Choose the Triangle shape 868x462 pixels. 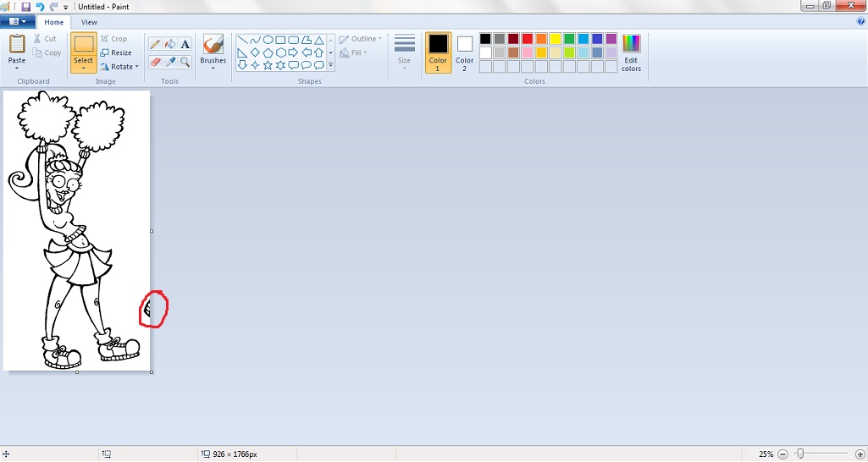coord(319,41)
